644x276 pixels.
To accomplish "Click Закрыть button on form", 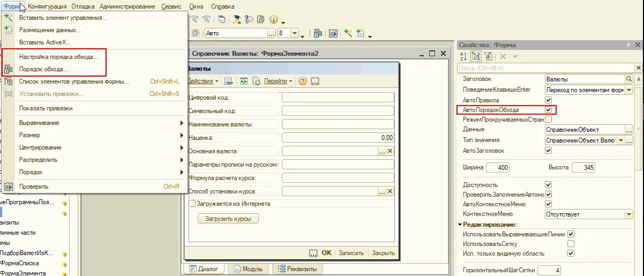I will pyautogui.click(x=384, y=253).
